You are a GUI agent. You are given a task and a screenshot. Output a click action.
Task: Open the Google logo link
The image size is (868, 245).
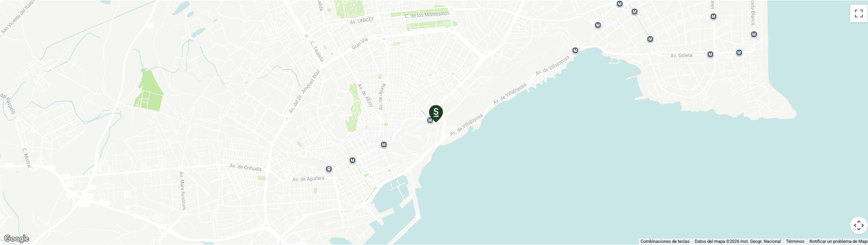17,238
